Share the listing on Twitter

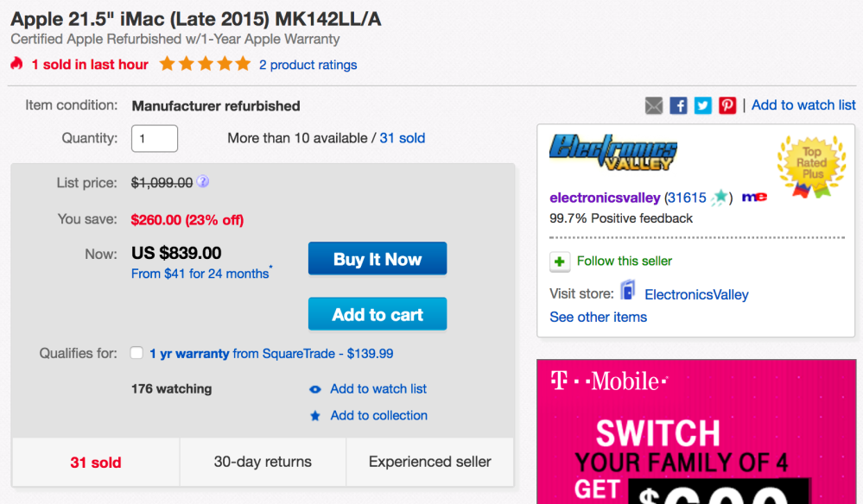point(703,105)
